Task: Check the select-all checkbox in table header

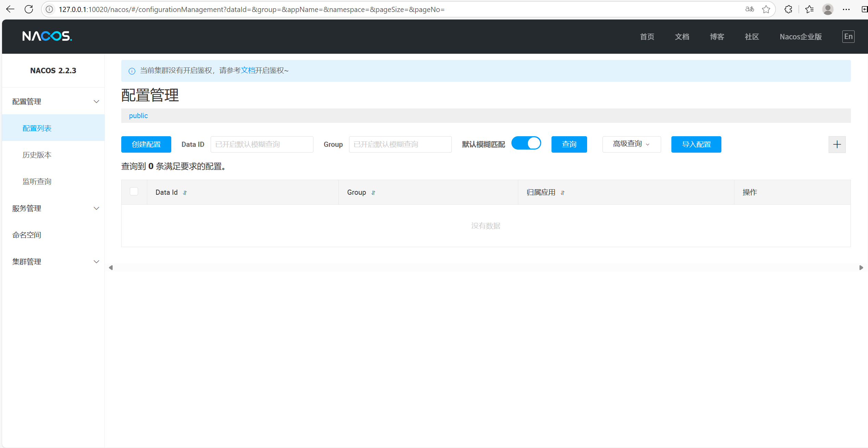Action: click(x=134, y=191)
